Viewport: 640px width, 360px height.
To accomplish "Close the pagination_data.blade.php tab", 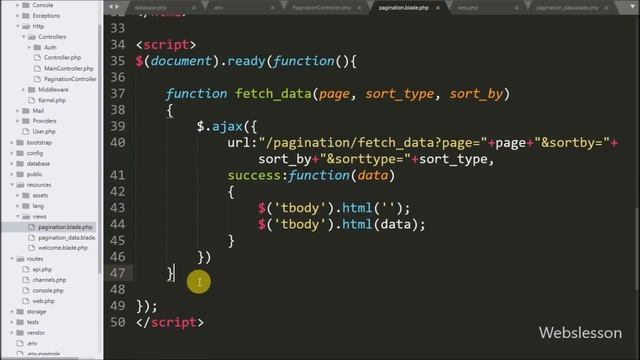I will 606,8.
